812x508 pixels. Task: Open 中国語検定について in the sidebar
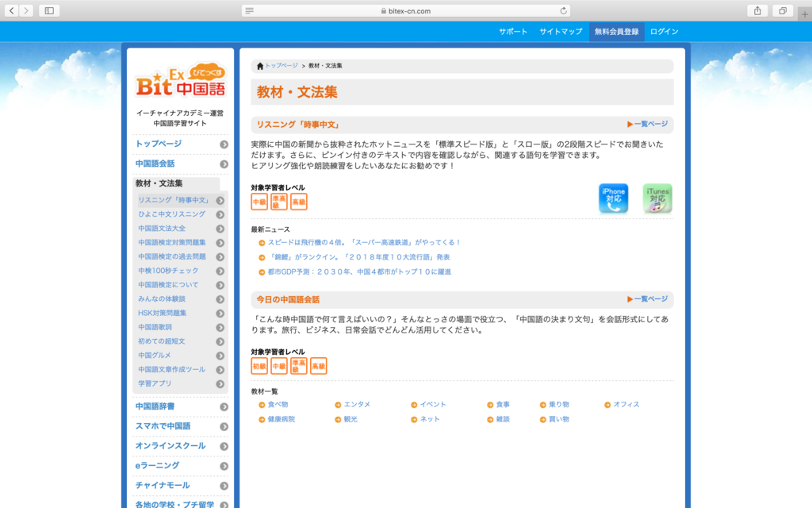click(x=168, y=285)
